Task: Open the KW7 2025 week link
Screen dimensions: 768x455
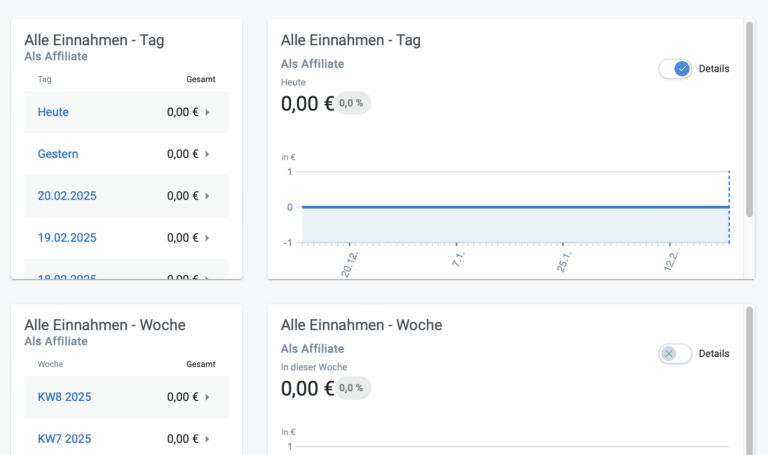Action: pyautogui.click(x=64, y=439)
